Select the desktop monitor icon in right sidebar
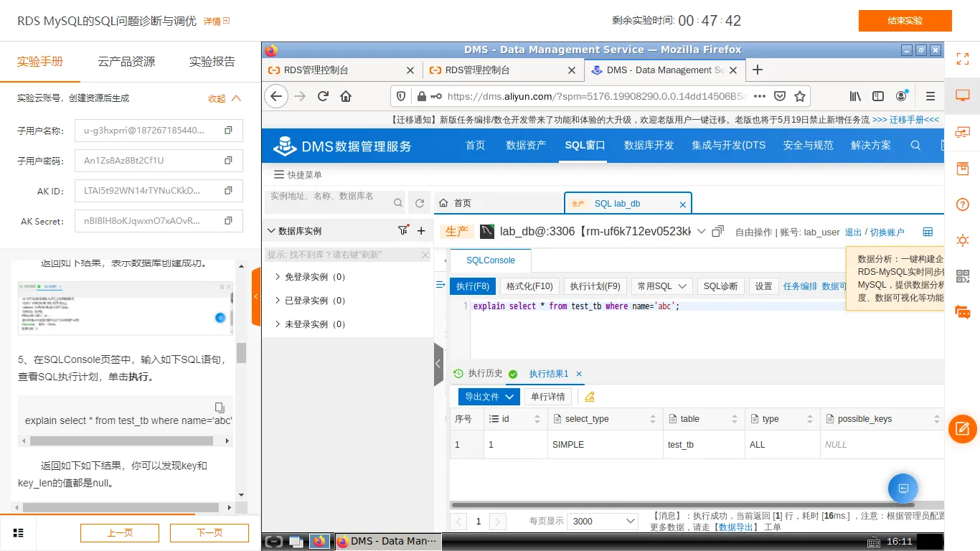Viewport: 980px width, 551px height. tap(963, 95)
